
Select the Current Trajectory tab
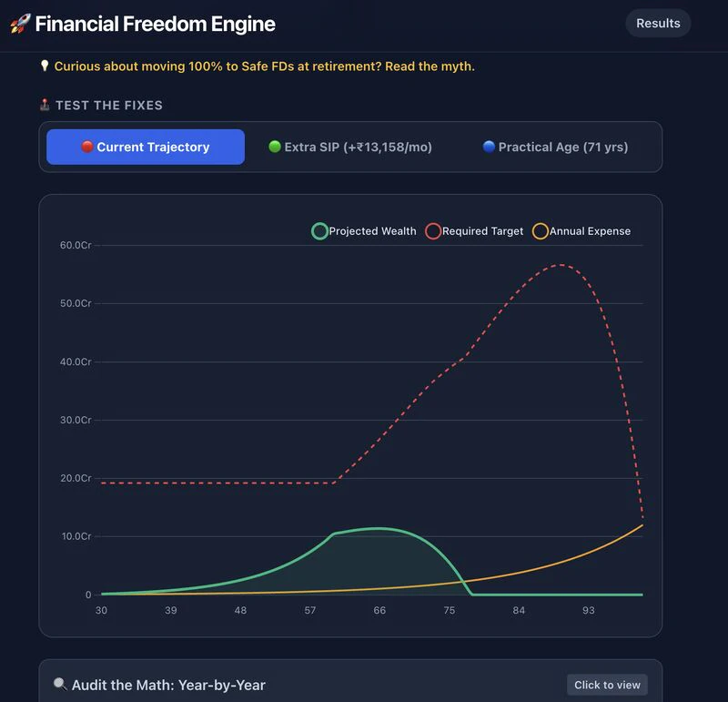(x=146, y=148)
